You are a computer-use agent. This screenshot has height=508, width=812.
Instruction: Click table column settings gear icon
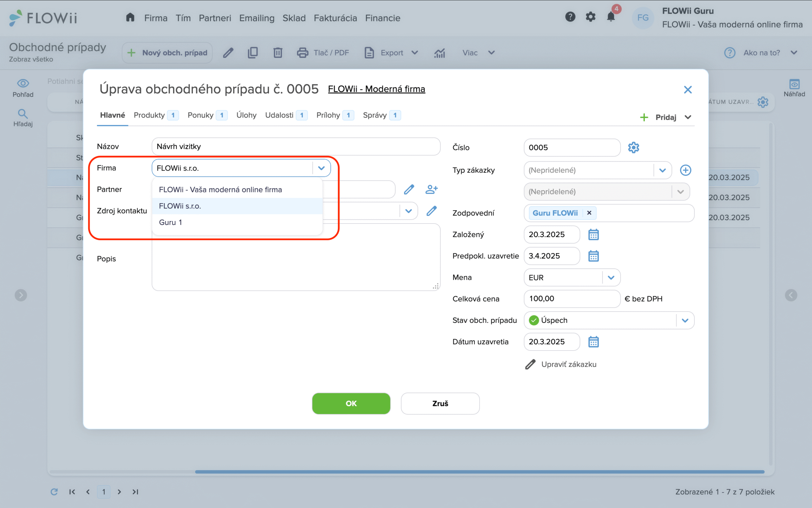tap(763, 102)
